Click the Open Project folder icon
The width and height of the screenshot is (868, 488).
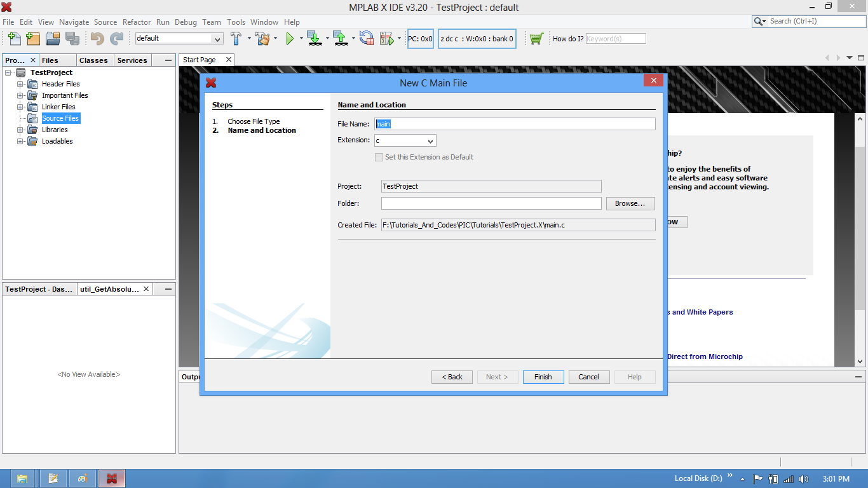pos(53,39)
